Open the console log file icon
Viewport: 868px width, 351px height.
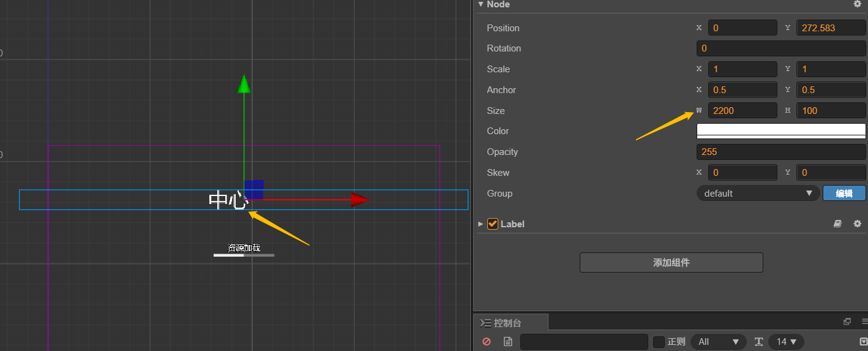(x=507, y=342)
